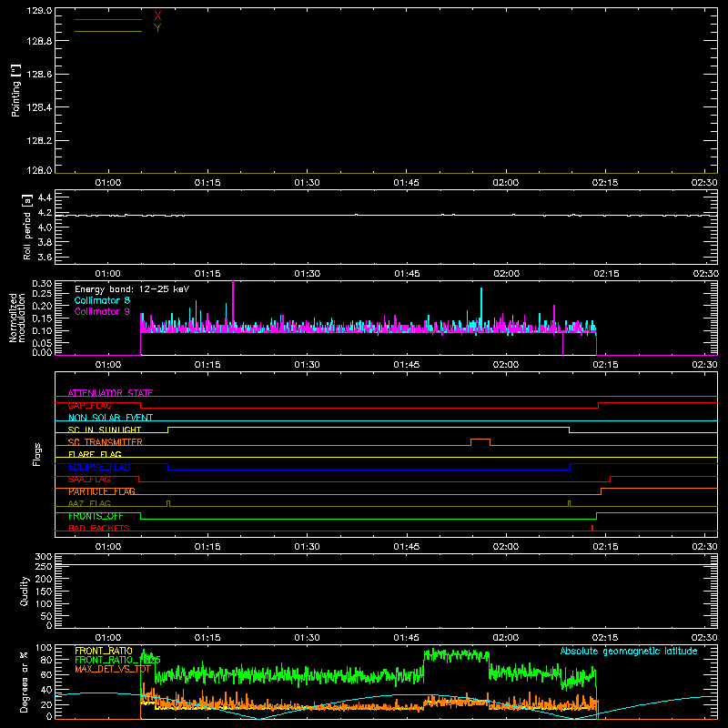This screenshot has height=728, width=728.
Task: Click the 0.30 tick on modulation axis
Action: pos(42,283)
